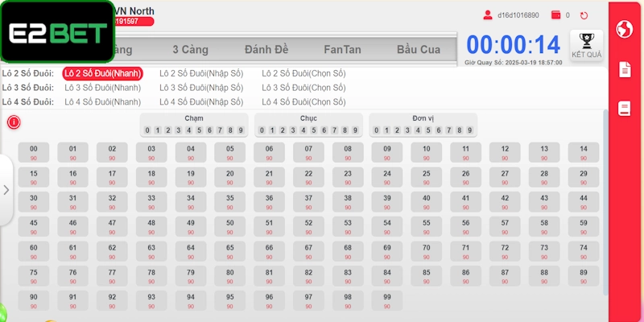Pick number 89 in the grid
644x322 pixels.
(x=584, y=276)
